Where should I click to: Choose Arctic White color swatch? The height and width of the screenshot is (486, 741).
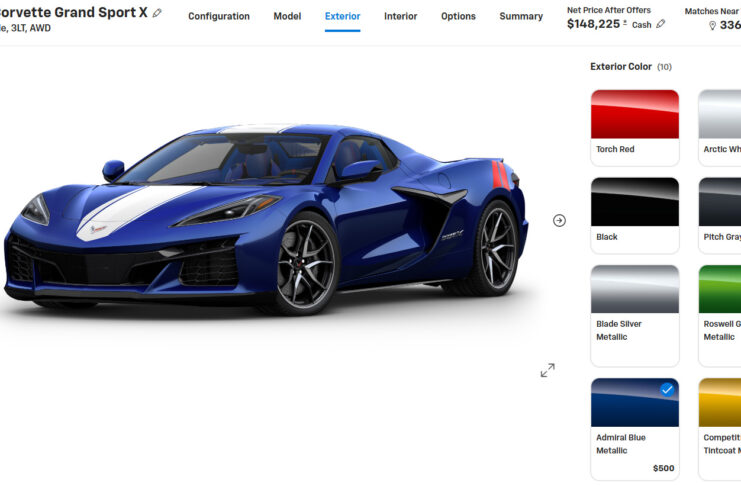point(720,128)
